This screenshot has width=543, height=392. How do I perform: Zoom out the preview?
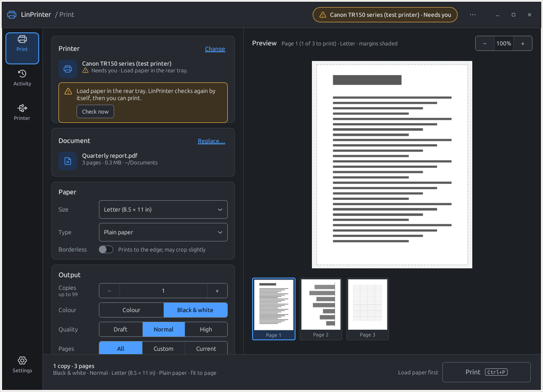pyautogui.click(x=485, y=43)
